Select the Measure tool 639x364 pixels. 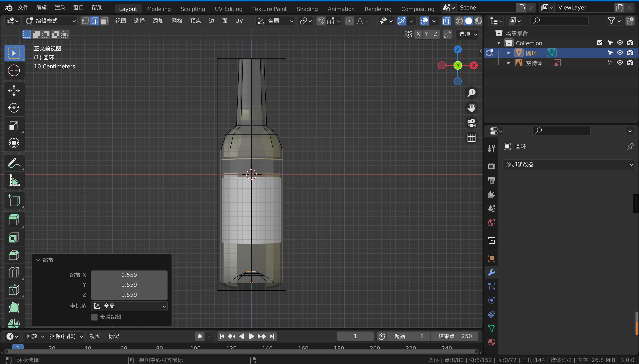pyautogui.click(x=14, y=180)
